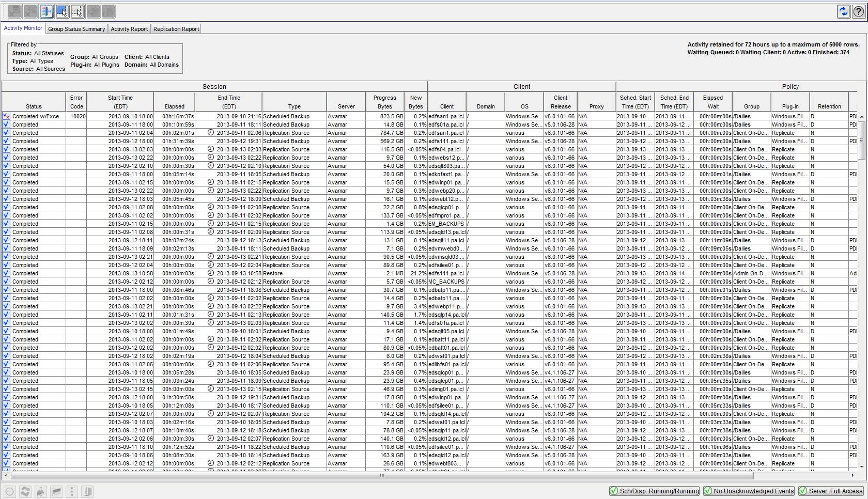Click the Elapsed column header
The image size is (868, 499).
click(x=175, y=106)
